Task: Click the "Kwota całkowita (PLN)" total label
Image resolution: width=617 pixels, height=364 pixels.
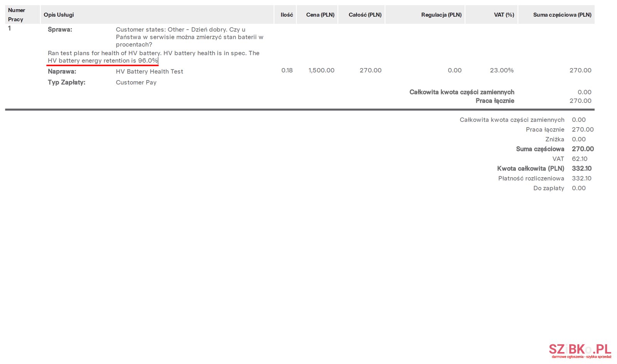Action: point(530,168)
